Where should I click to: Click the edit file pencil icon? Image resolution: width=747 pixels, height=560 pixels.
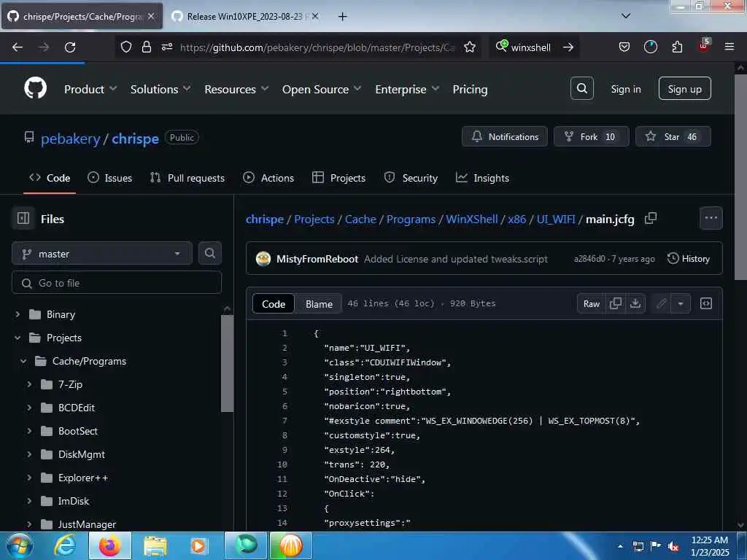click(661, 303)
